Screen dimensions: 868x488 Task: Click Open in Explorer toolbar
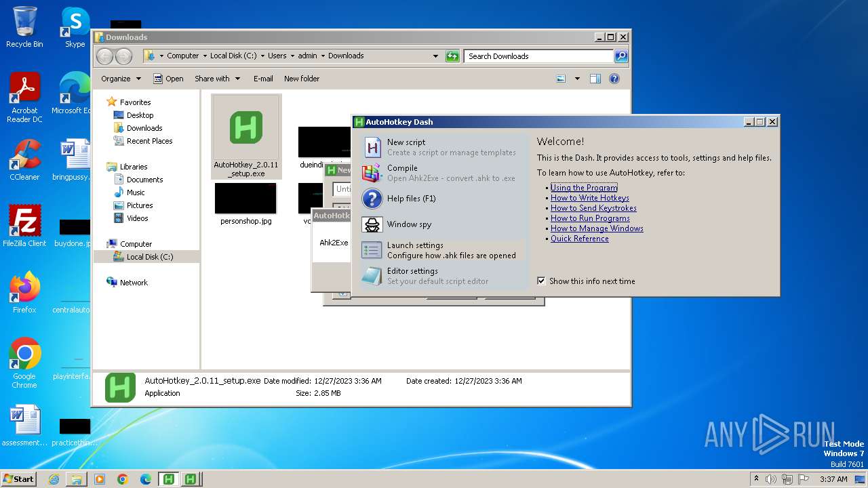pyautogui.click(x=168, y=79)
